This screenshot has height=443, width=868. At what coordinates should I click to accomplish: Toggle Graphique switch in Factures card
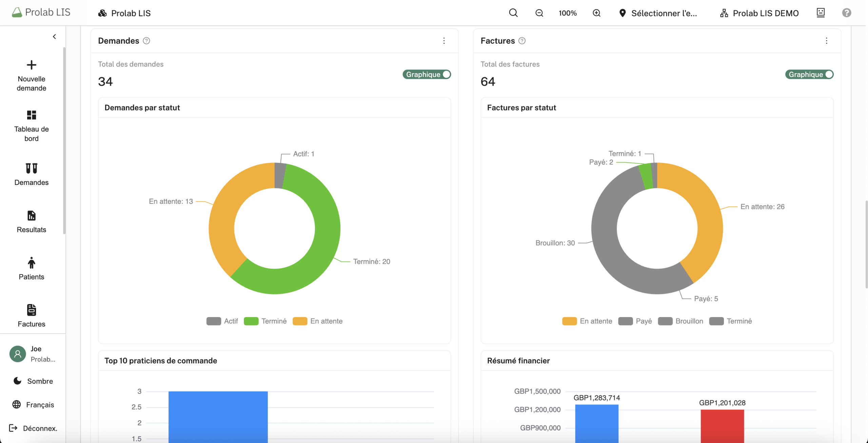pos(809,75)
